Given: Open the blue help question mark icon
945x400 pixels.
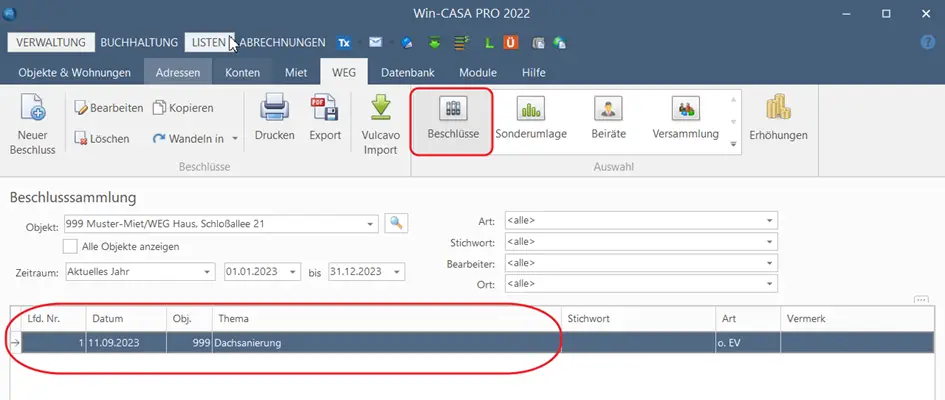Looking at the screenshot, I should [928, 42].
